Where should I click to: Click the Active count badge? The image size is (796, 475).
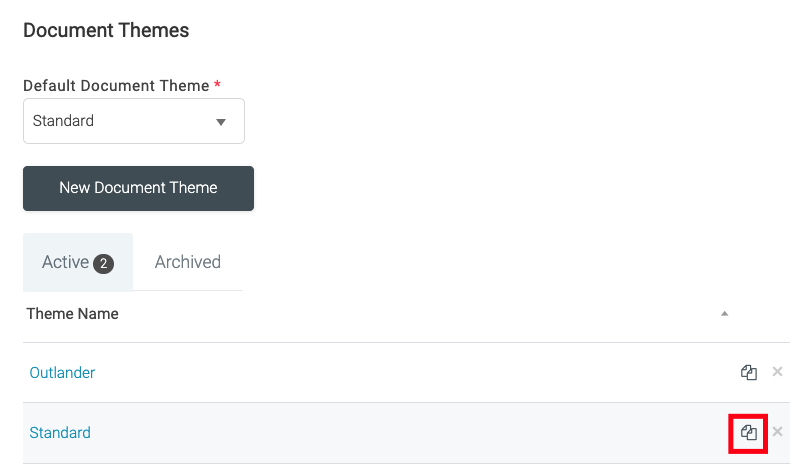click(104, 263)
